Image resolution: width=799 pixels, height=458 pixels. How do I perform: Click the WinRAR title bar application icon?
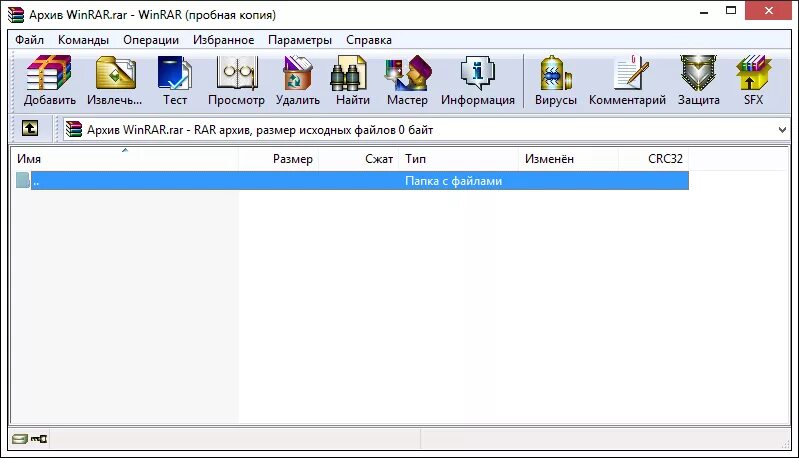16,14
